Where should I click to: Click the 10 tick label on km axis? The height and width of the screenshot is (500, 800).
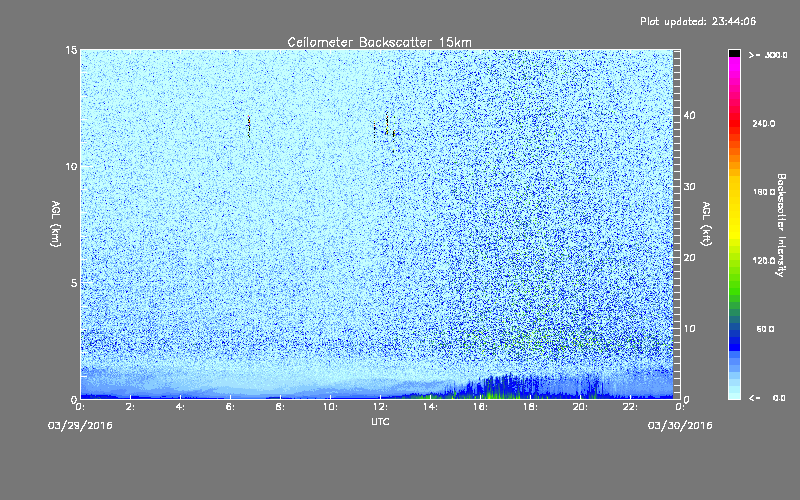71,167
